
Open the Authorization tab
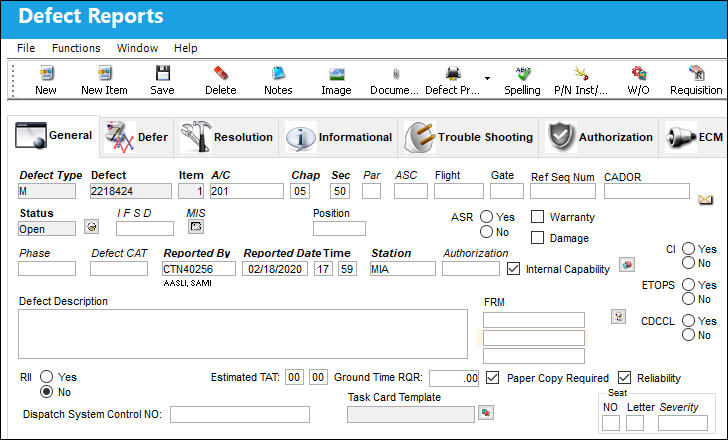pos(598,137)
